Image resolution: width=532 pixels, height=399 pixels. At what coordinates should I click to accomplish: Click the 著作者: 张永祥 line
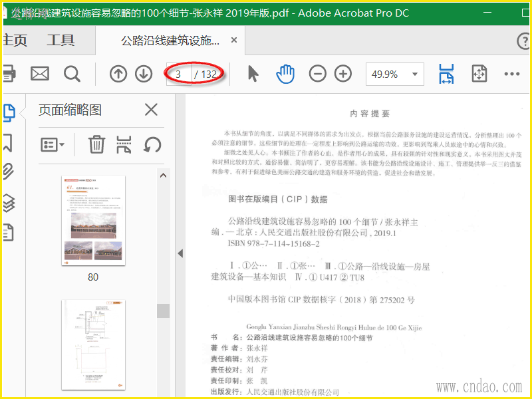point(239,348)
